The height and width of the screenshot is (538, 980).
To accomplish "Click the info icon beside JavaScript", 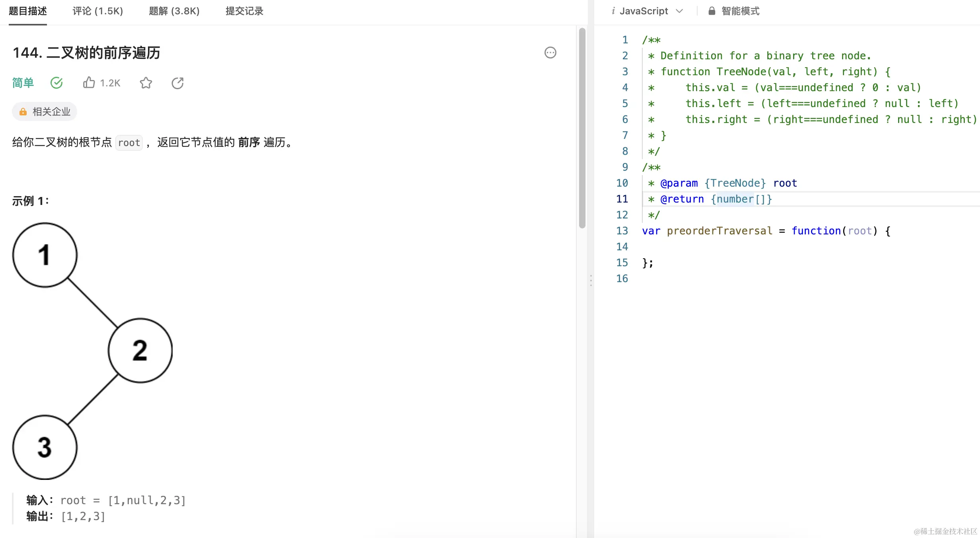I will pyautogui.click(x=613, y=11).
